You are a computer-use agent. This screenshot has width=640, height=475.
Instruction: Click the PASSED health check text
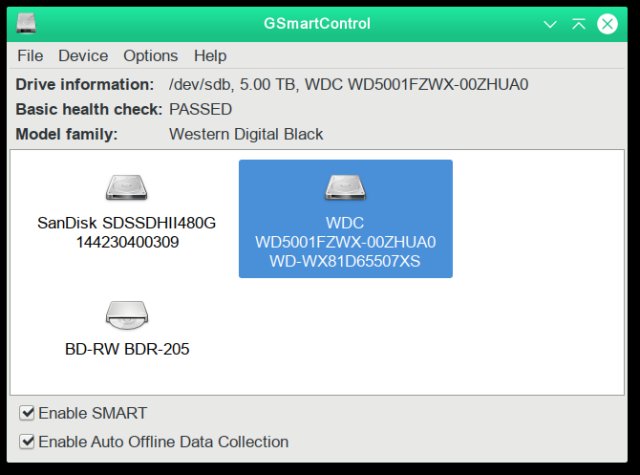(200, 109)
